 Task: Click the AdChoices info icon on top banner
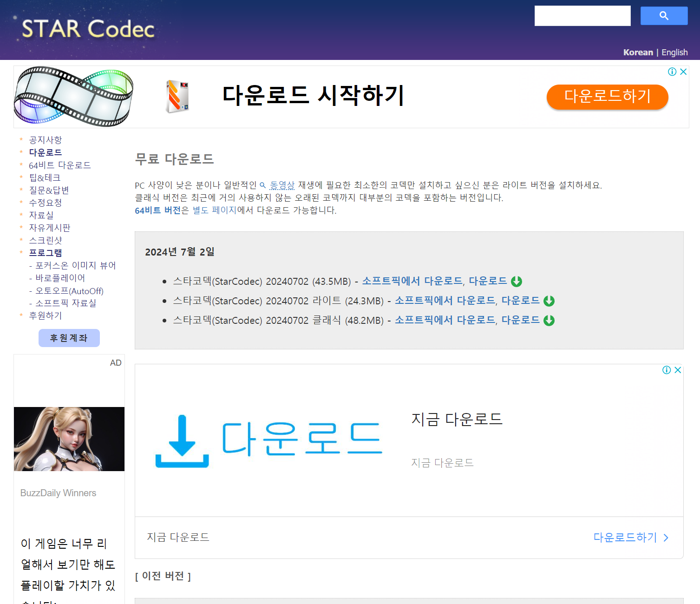point(672,72)
